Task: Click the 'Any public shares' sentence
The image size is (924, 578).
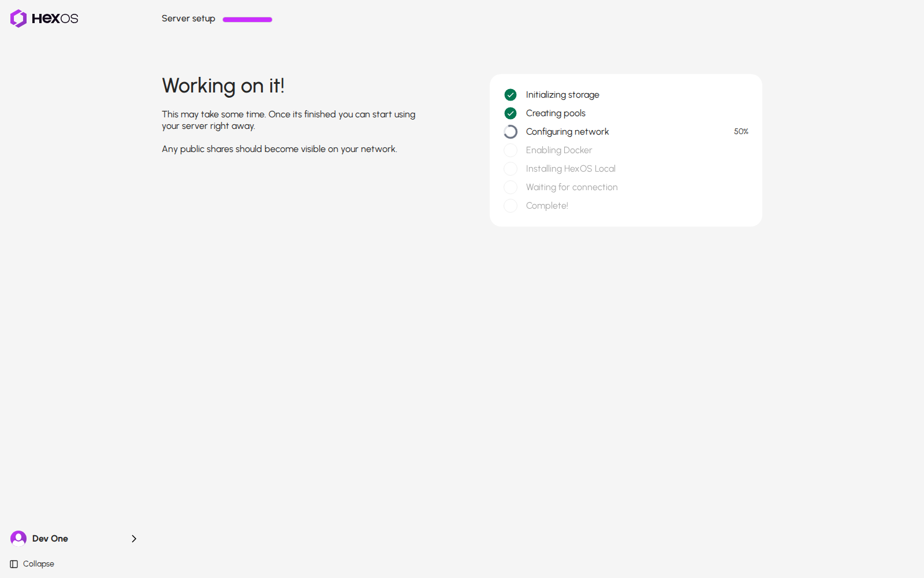Action: click(280, 149)
